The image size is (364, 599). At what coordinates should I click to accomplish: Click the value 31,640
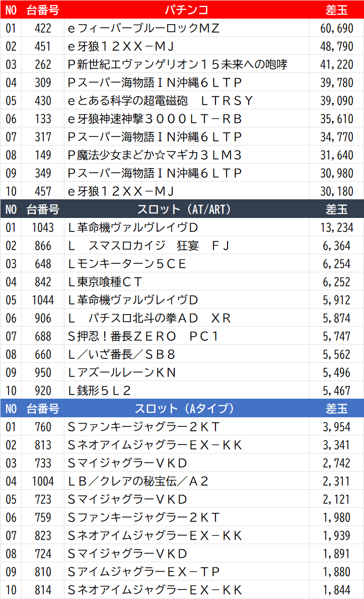pyautogui.click(x=336, y=155)
